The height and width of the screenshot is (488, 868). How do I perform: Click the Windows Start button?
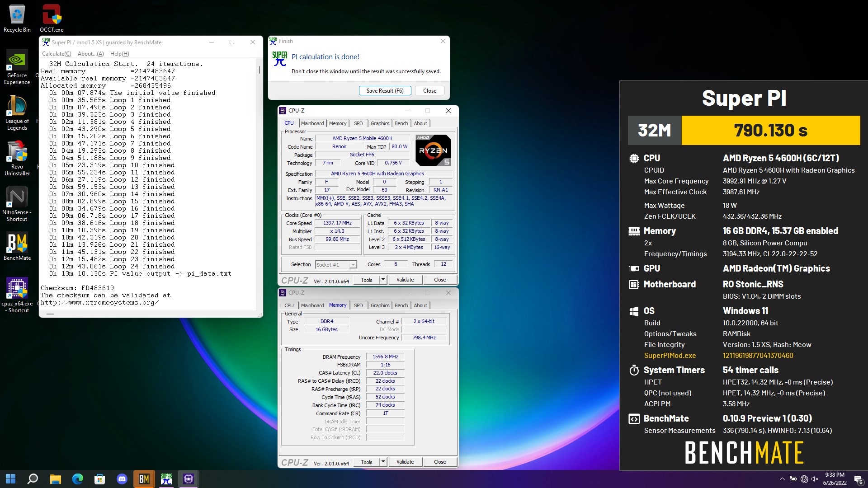[x=10, y=479]
